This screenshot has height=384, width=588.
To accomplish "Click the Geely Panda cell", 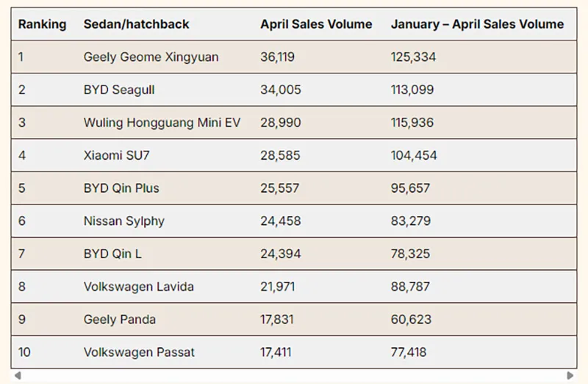I will [x=120, y=319].
